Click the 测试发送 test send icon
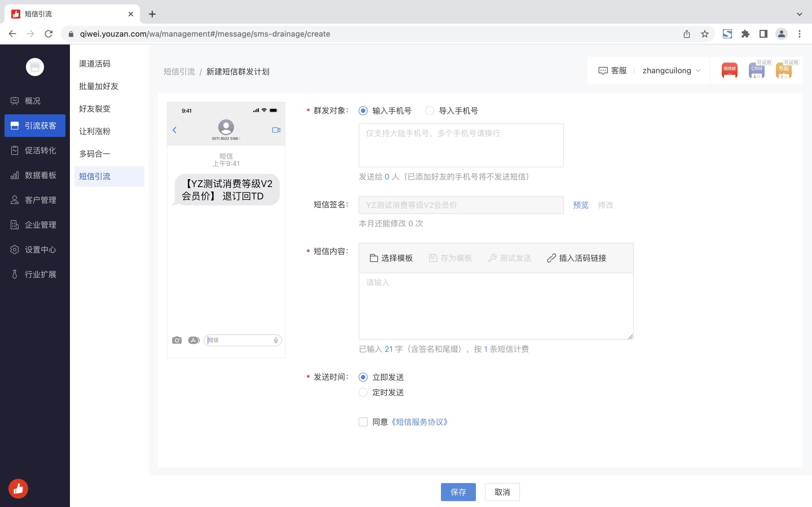This screenshot has height=507, width=812. pyautogui.click(x=509, y=258)
